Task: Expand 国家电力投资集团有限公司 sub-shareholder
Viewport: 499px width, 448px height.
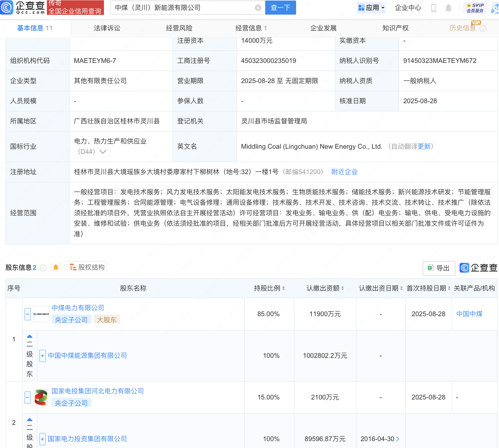Action: (42, 439)
